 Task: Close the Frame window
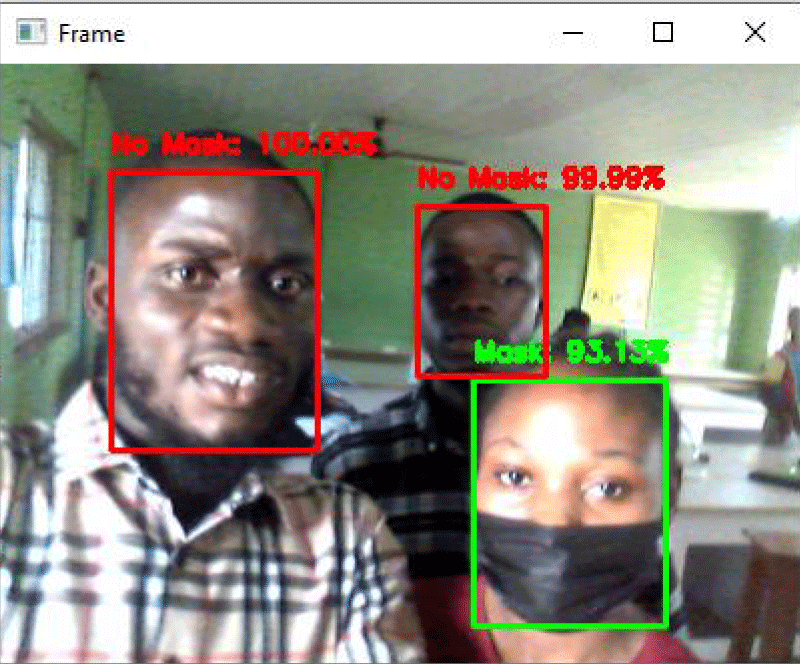point(754,33)
